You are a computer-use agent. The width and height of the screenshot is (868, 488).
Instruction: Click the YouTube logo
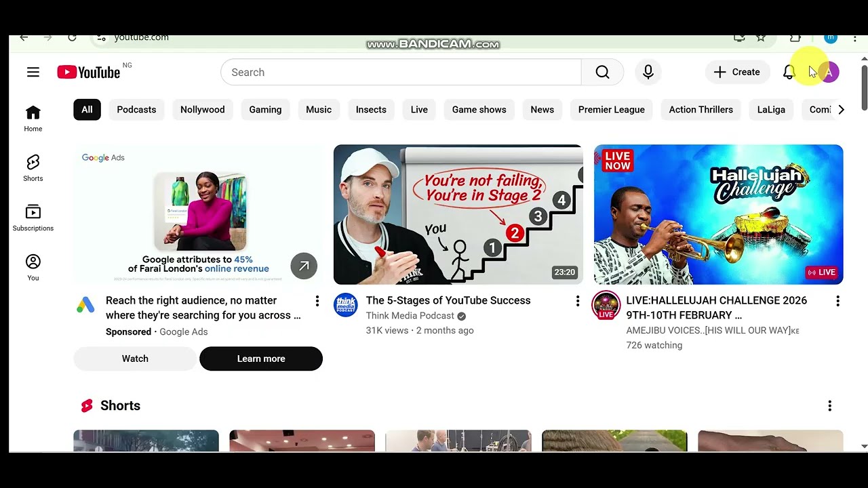[89, 72]
